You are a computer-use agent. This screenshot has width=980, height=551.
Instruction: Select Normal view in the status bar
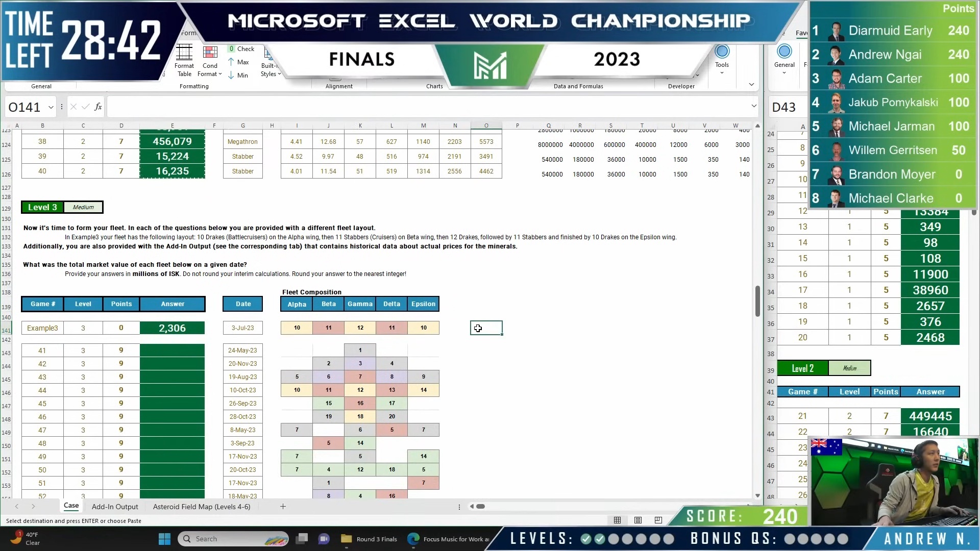click(617, 520)
